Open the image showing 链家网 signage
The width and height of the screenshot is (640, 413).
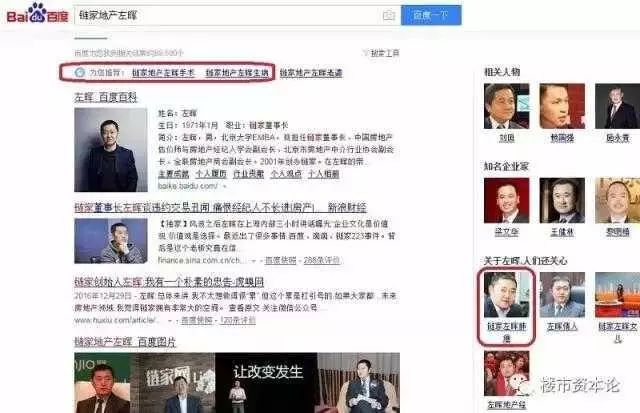tap(173, 383)
